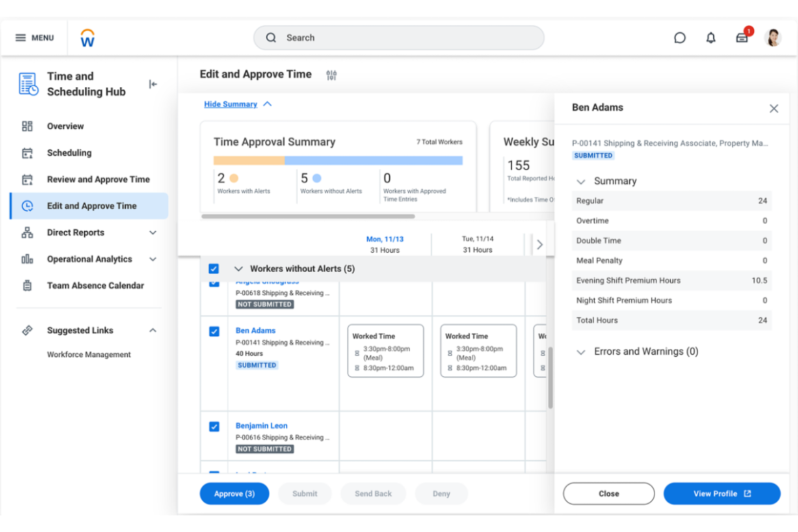Open the notifications bell icon
The height and width of the screenshot is (532, 798).
coord(711,38)
